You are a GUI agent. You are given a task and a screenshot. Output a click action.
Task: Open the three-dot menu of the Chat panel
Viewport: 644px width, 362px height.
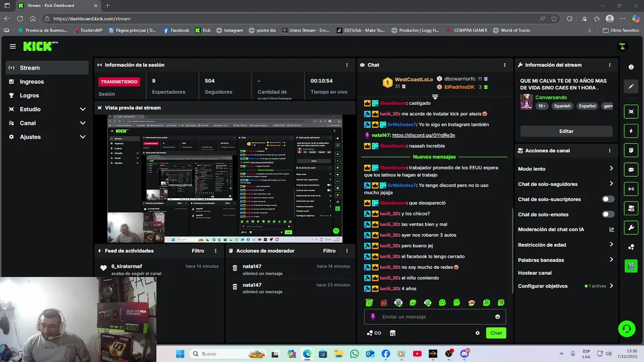pos(505,65)
